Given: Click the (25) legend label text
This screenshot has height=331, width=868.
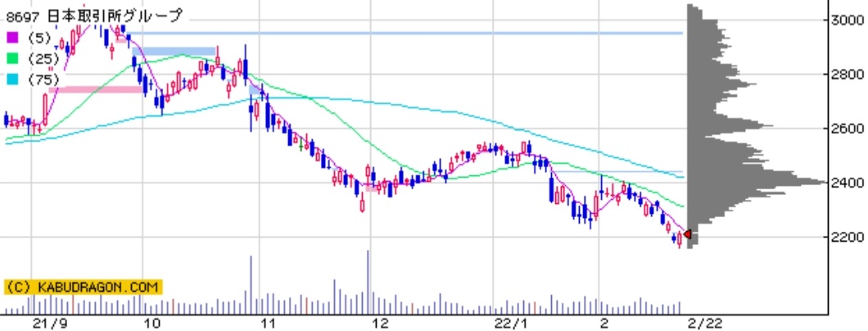Looking at the screenshot, I should [x=43, y=59].
